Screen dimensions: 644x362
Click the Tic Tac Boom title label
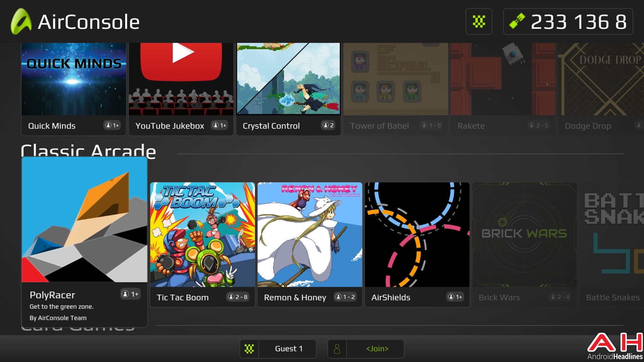click(x=182, y=297)
